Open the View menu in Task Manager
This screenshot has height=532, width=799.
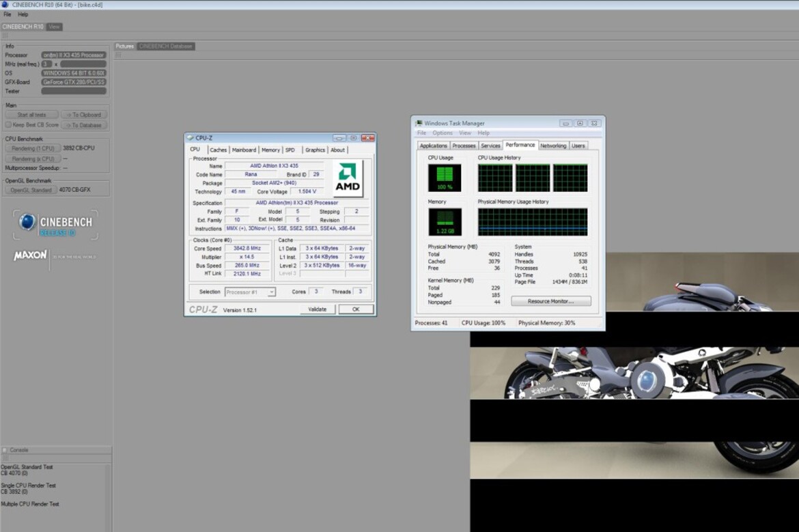465,133
